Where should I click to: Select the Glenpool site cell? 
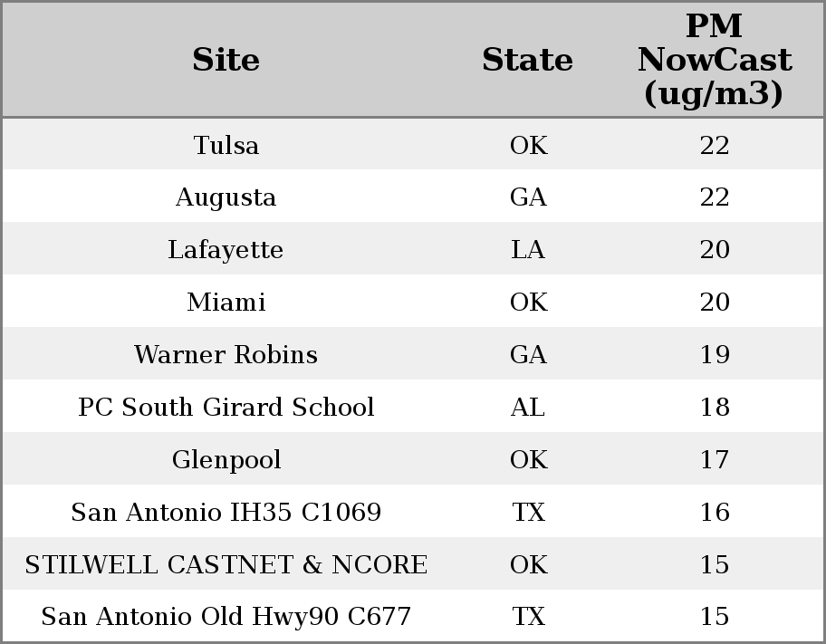pos(226,459)
